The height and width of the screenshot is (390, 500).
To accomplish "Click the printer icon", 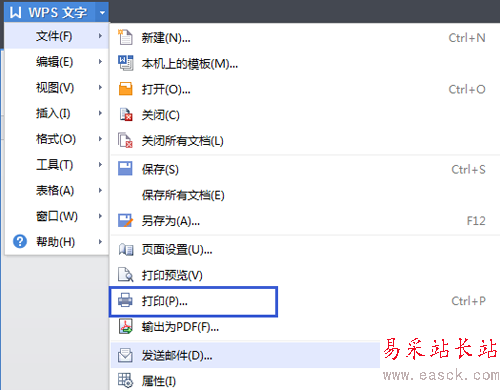I will point(125,301).
